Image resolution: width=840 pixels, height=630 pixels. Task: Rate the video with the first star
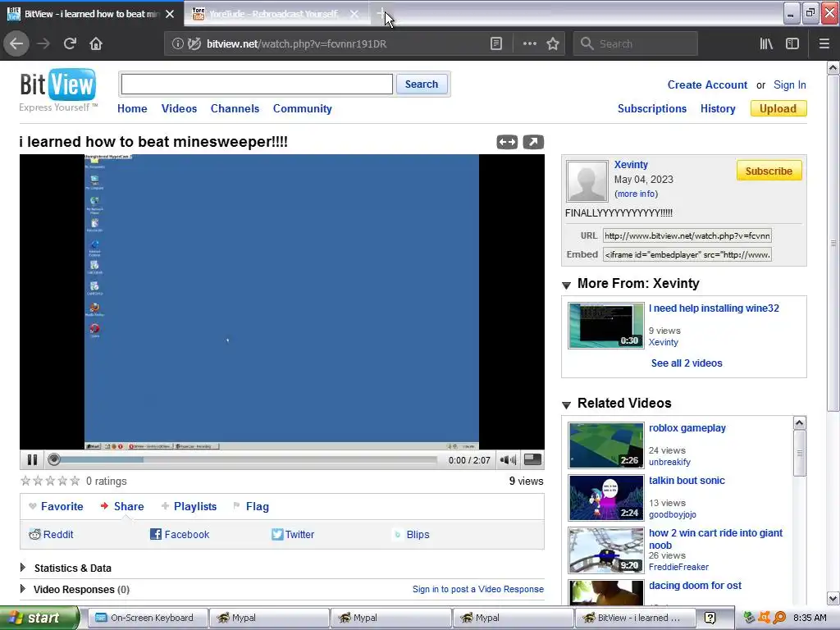[25, 481]
